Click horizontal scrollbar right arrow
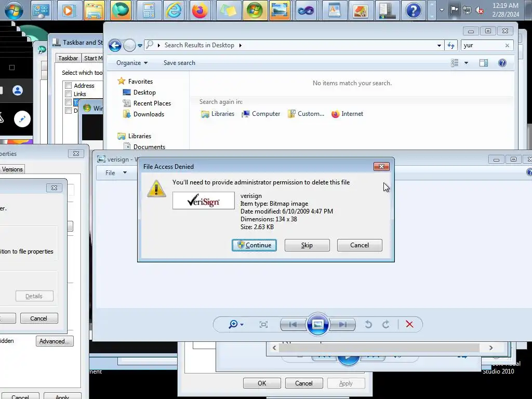The height and width of the screenshot is (399, 532). (x=490, y=348)
